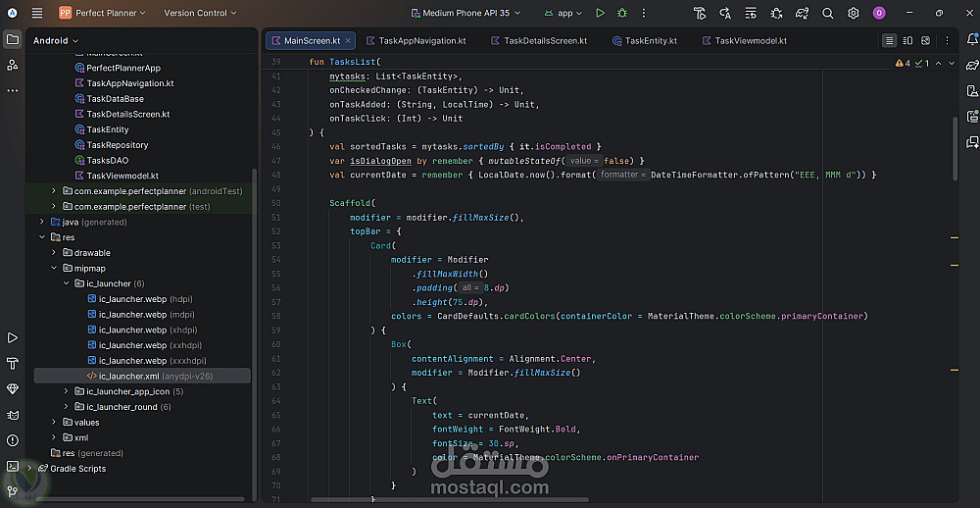Image resolution: width=980 pixels, height=508 pixels.
Task: Expand the ic_launcher_app_icon folder
Action: click(66, 391)
